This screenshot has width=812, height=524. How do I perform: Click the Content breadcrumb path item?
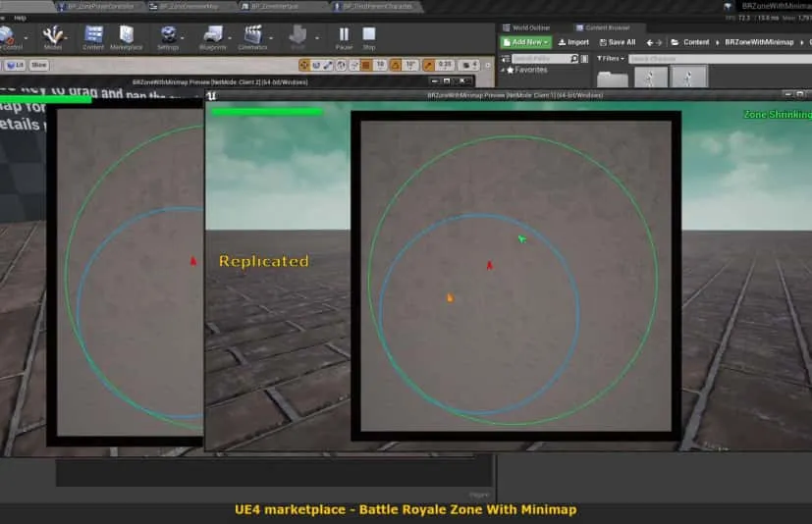[696, 42]
